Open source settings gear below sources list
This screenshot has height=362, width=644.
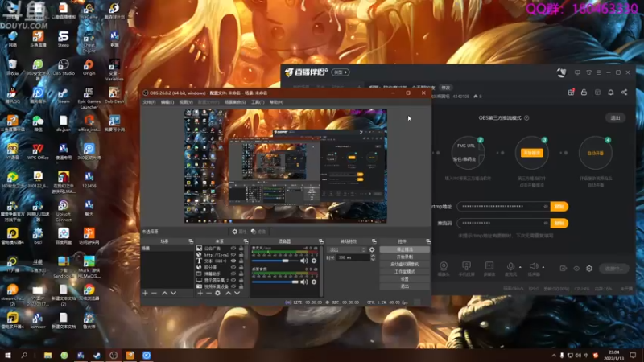click(217, 293)
